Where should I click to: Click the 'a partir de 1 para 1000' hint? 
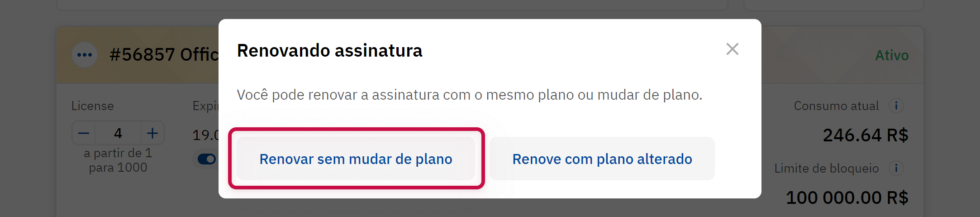(x=118, y=160)
